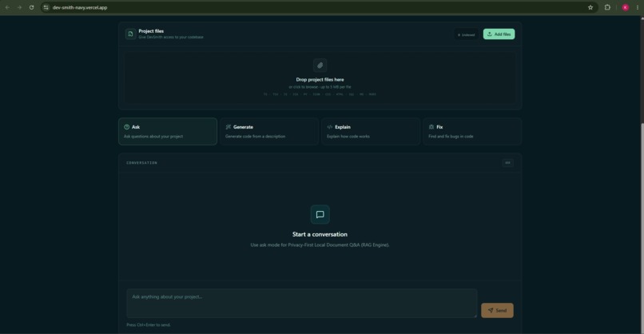Click the Project files heading text

coord(151,31)
